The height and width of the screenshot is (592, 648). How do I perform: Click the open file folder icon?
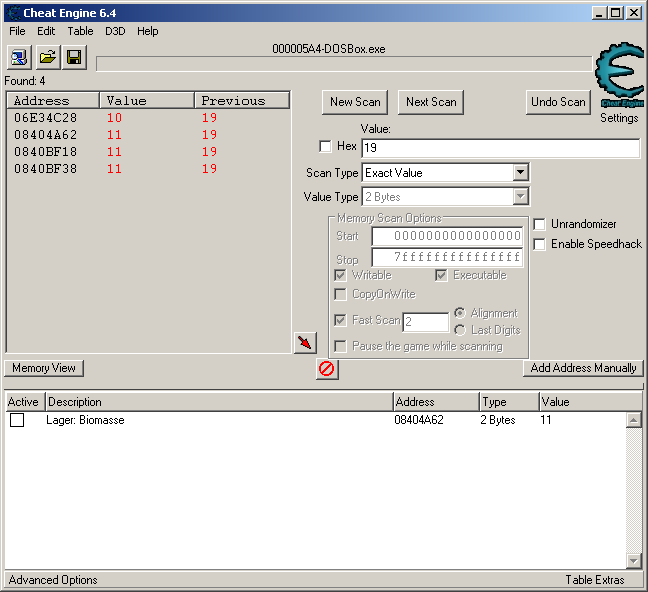[x=48, y=57]
